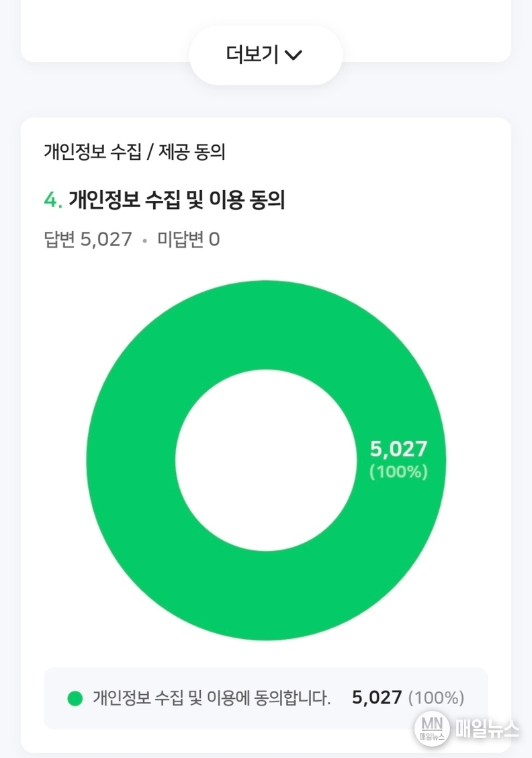Click the (100%) label inside the donut ring
Viewport: 532px width, 758px height.
(x=398, y=472)
